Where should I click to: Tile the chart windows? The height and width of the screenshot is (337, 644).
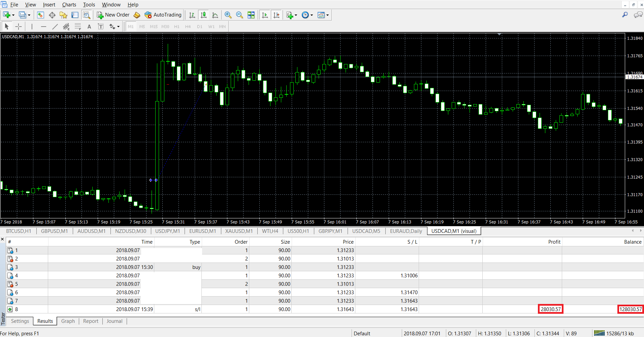251,15
